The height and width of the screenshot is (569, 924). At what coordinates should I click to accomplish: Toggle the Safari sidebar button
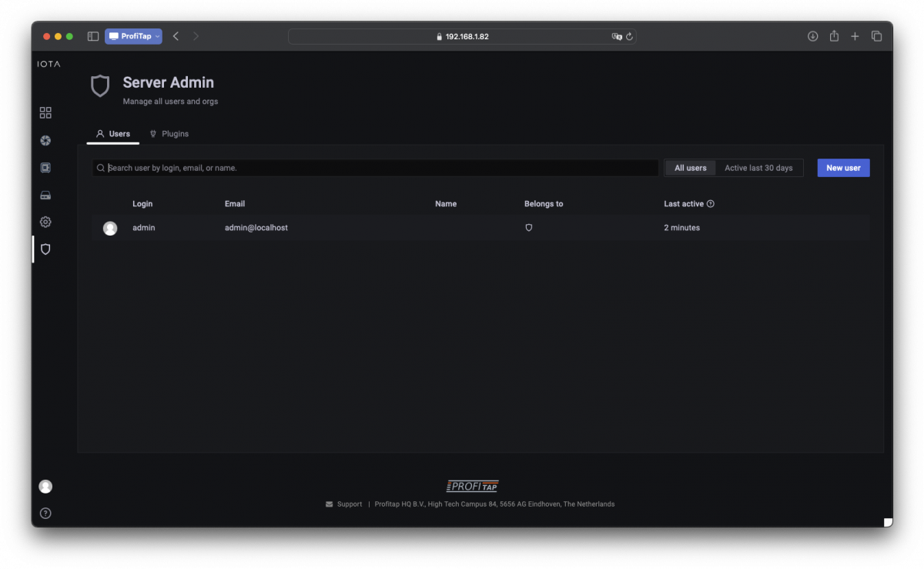(92, 36)
